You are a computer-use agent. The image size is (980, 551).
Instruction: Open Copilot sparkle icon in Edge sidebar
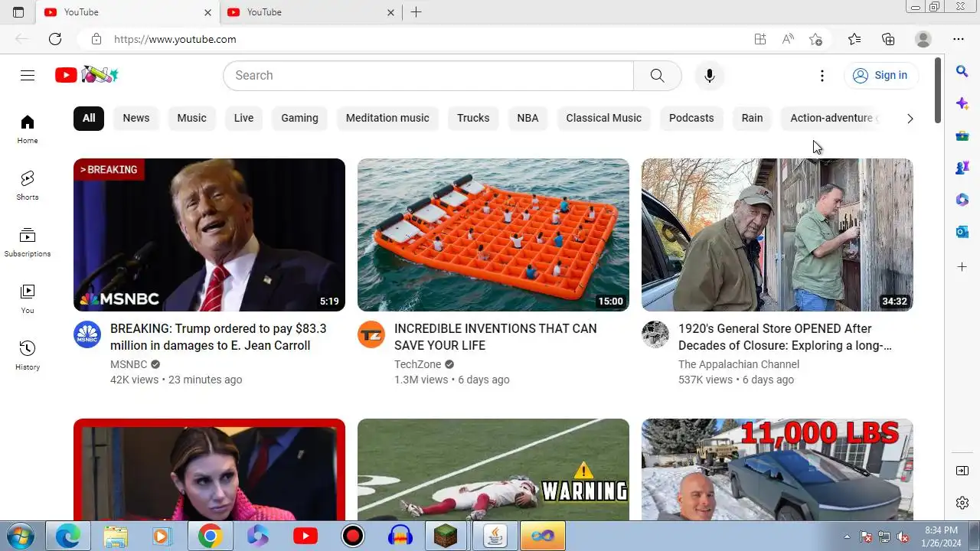[962, 103]
